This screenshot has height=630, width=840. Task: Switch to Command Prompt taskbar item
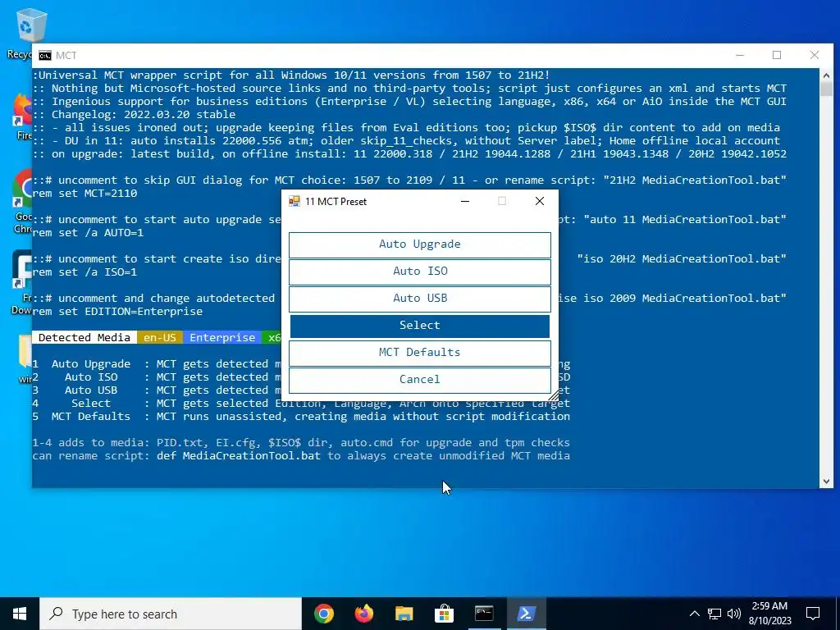tap(484, 614)
